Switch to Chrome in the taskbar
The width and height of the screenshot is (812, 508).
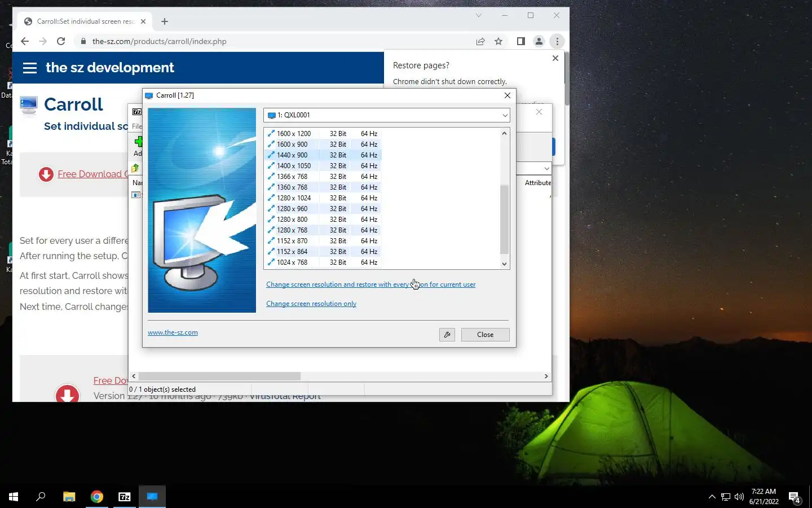tap(97, 497)
